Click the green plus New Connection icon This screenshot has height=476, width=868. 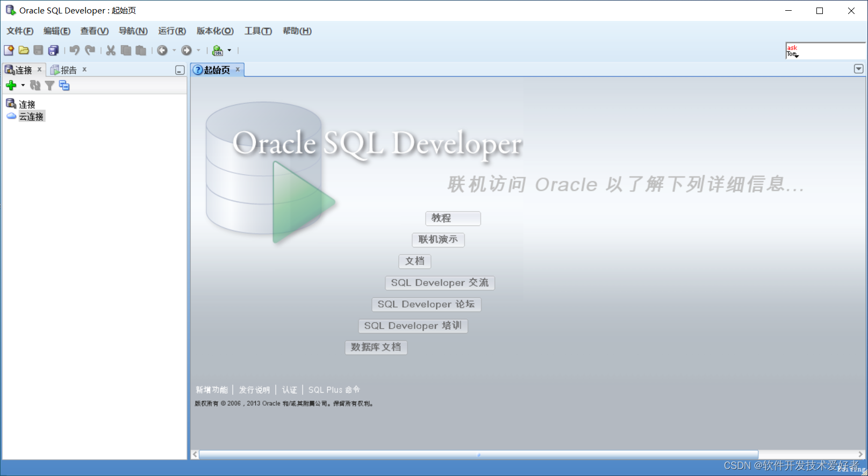click(11, 85)
